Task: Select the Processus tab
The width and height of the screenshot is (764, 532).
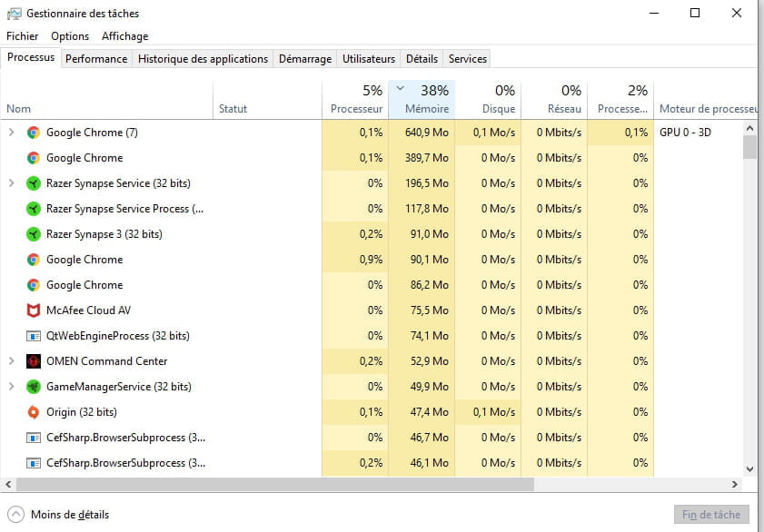Action: pos(31,57)
